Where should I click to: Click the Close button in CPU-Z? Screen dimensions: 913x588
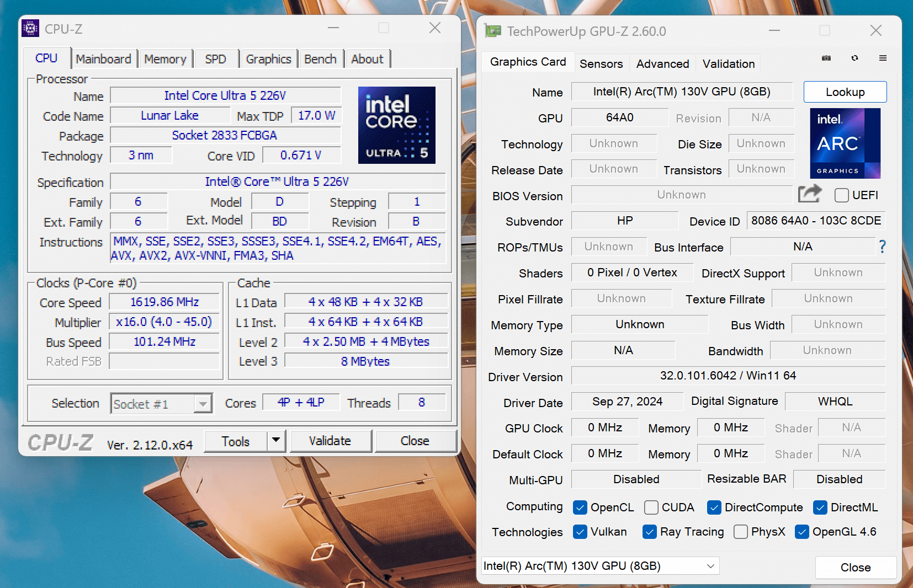[415, 441]
